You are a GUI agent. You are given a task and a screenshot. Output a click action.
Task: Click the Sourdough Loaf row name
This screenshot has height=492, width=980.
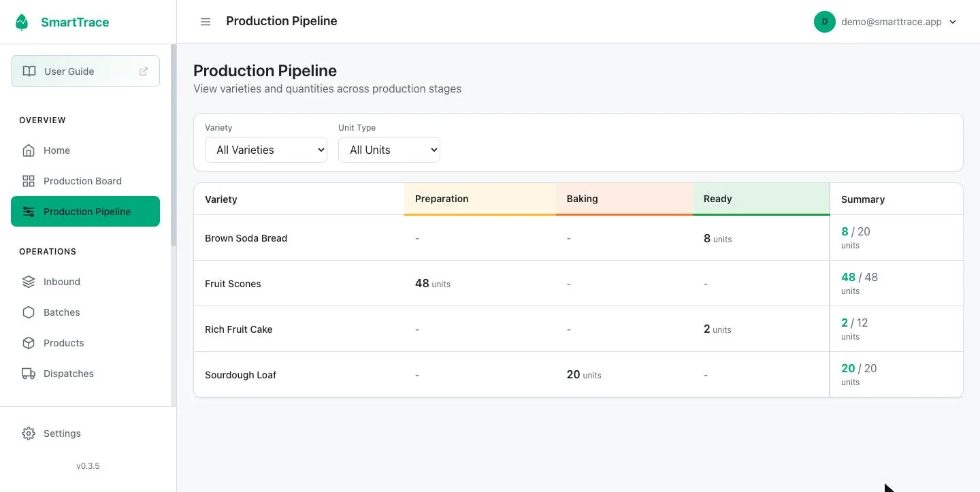(x=240, y=375)
